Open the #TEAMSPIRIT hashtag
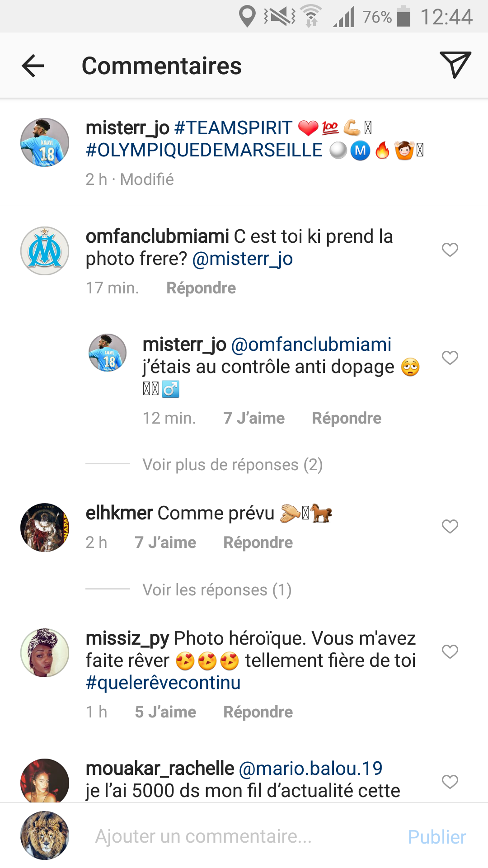Screen dimensions: 488x868 pos(234,128)
